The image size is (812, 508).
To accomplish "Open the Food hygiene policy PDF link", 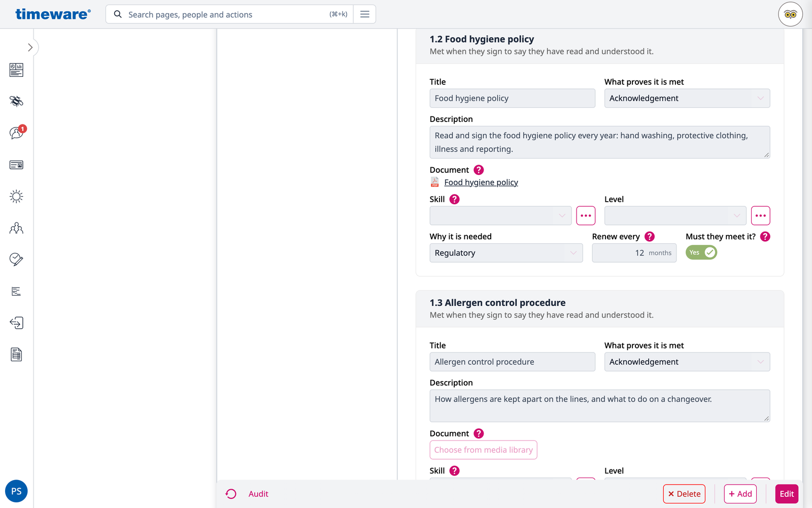I will 481,182.
